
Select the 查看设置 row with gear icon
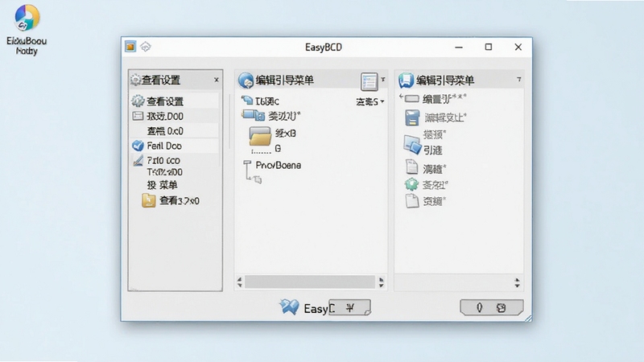pos(175,101)
